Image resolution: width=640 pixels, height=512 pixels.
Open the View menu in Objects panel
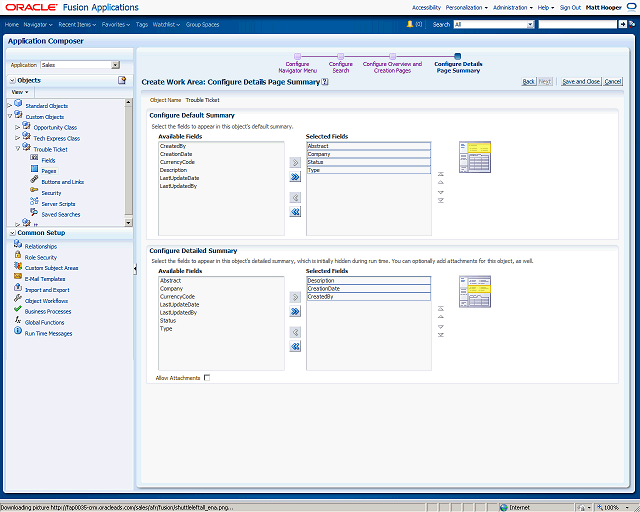point(20,92)
